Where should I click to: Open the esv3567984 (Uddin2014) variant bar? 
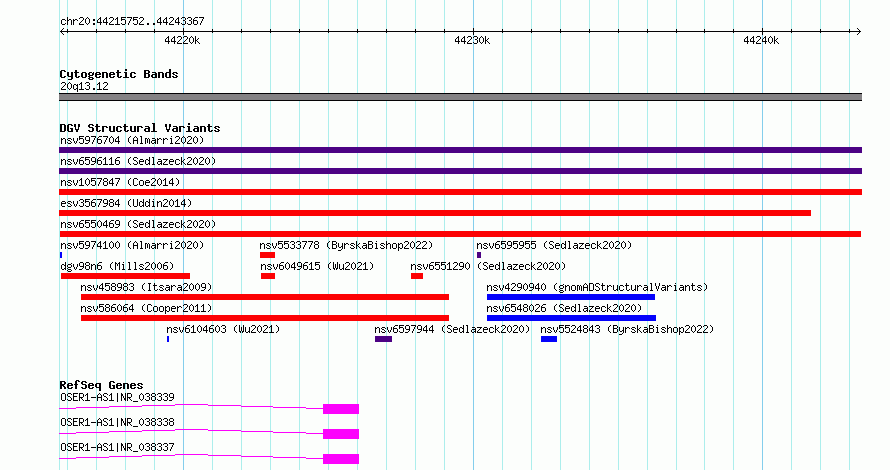pos(435,213)
